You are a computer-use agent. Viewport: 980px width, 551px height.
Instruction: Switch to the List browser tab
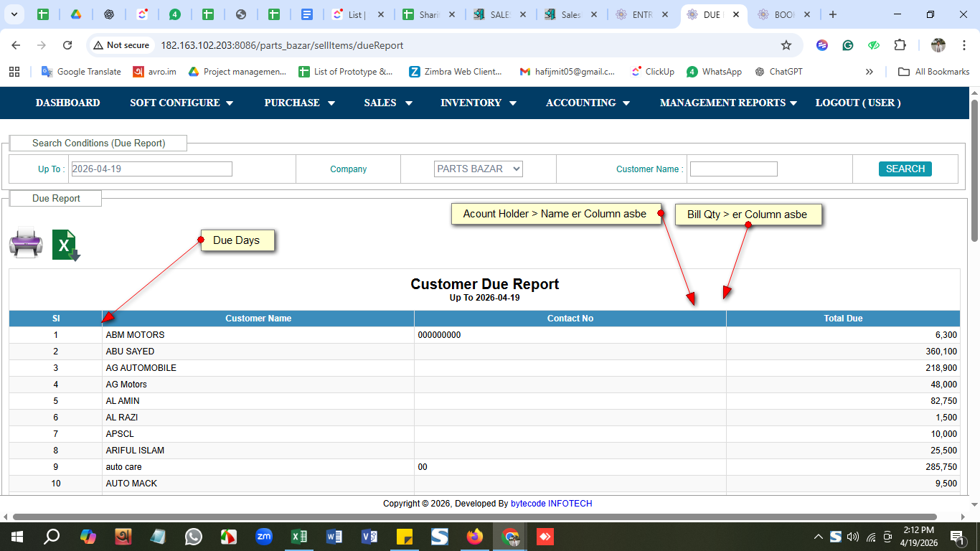[x=357, y=14]
